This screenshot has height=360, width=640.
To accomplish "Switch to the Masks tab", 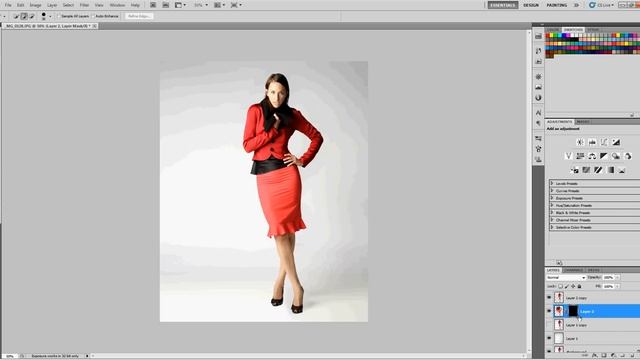I will (583, 122).
